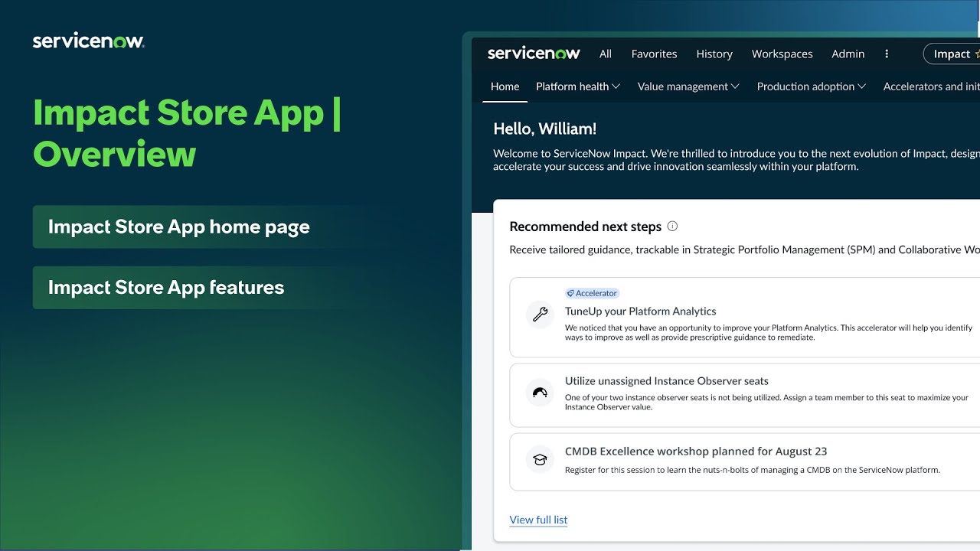This screenshot has width=980, height=551.
Task: Select Admin in the top navigation
Action: (848, 54)
